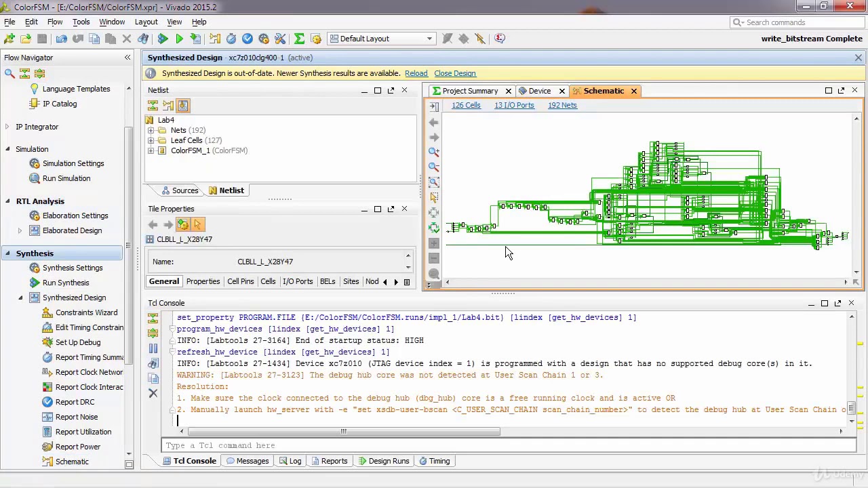Open the Cell Pins properties tab

(240, 281)
